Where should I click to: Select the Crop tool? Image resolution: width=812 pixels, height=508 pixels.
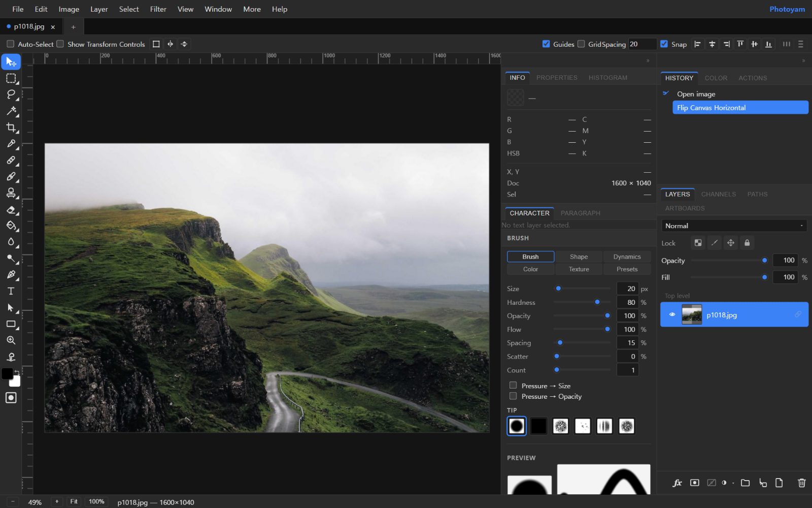tap(11, 127)
